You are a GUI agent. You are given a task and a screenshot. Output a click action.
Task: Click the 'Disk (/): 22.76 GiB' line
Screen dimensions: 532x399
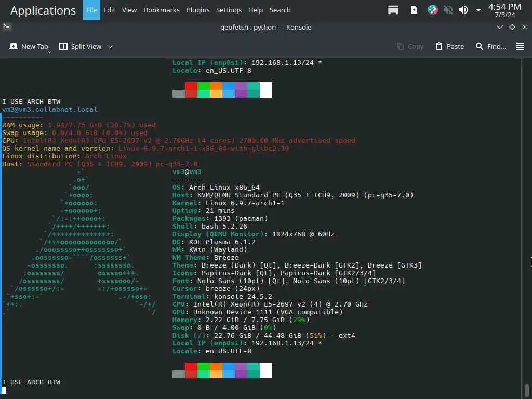pyautogui.click(x=264, y=336)
